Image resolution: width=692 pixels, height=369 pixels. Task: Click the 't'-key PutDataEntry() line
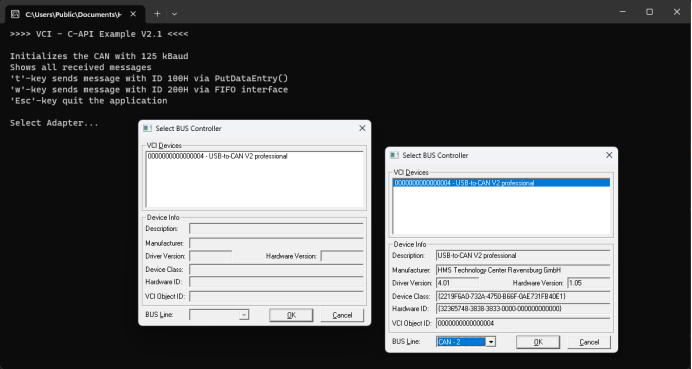(x=149, y=79)
